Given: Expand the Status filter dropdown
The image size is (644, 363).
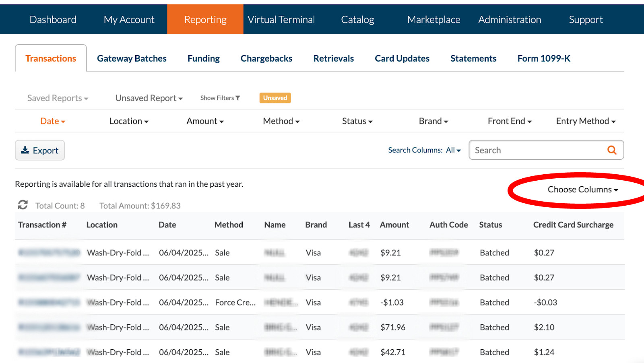Looking at the screenshot, I should coord(357,121).
